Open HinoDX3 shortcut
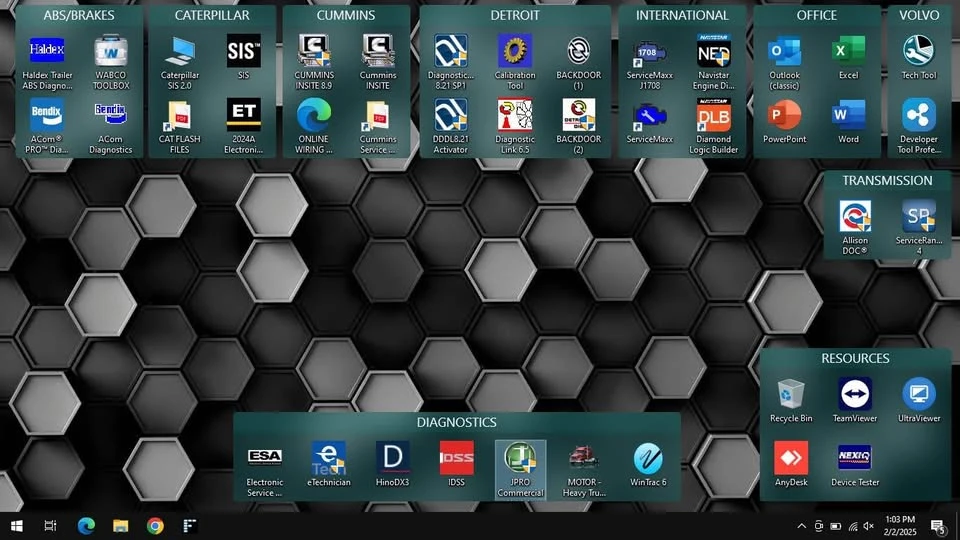 tap(392, 464)
